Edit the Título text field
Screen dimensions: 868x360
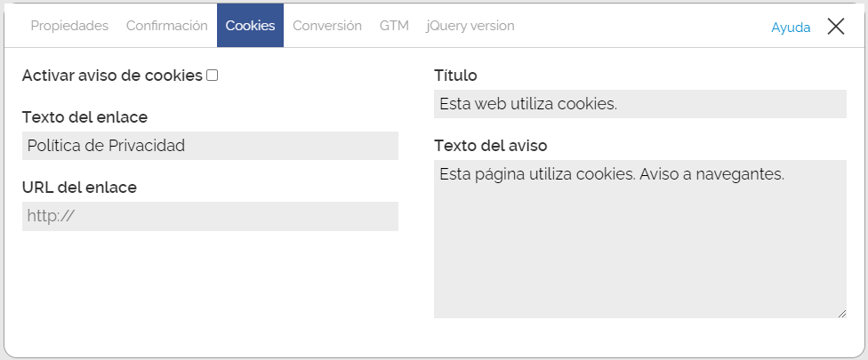pos(639,104)
